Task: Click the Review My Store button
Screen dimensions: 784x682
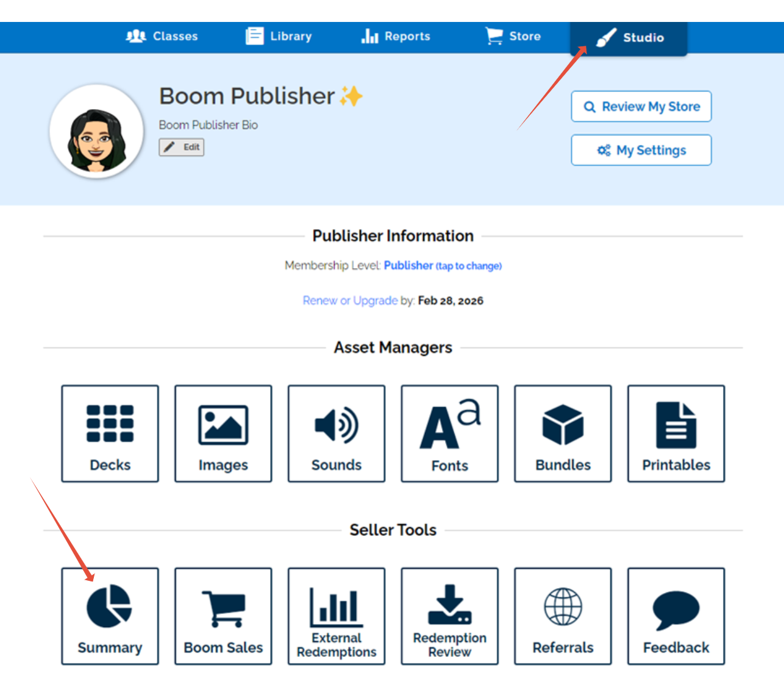Action: (641, 107)
